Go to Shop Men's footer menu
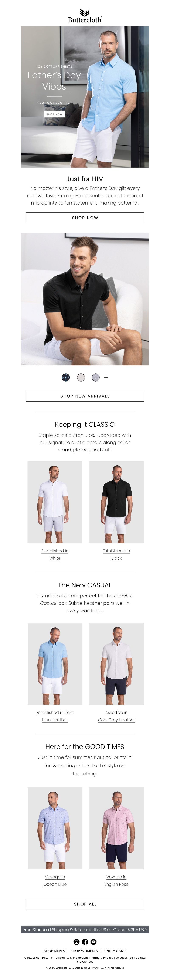The height and width of the screenshot is (980, 170). pyautogui.click(x=54, y=951)
